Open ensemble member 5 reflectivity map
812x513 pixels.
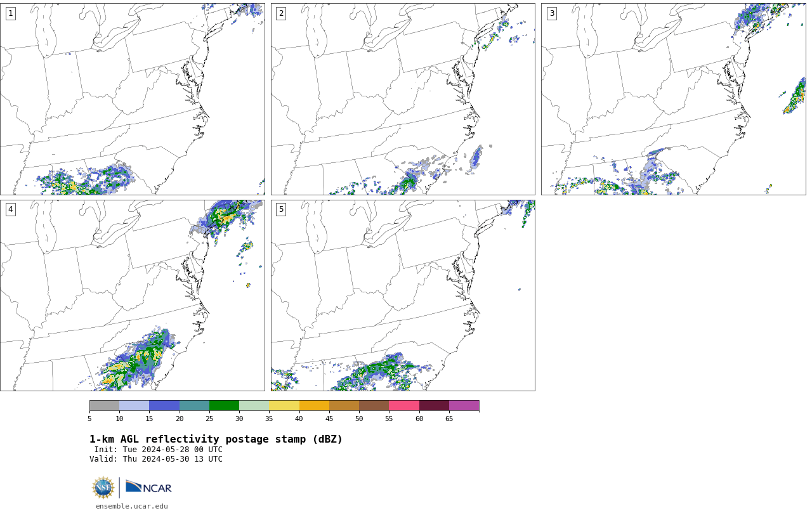(x=403, y=295)
